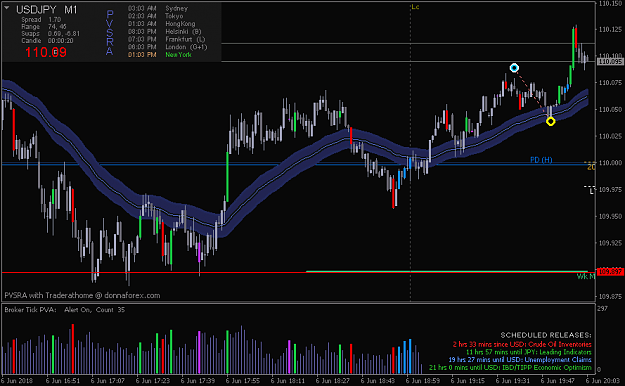This screenshot has width=625, height=386.
Task: Select the dashed line joining the circle markers
Action: click(532, 94)
